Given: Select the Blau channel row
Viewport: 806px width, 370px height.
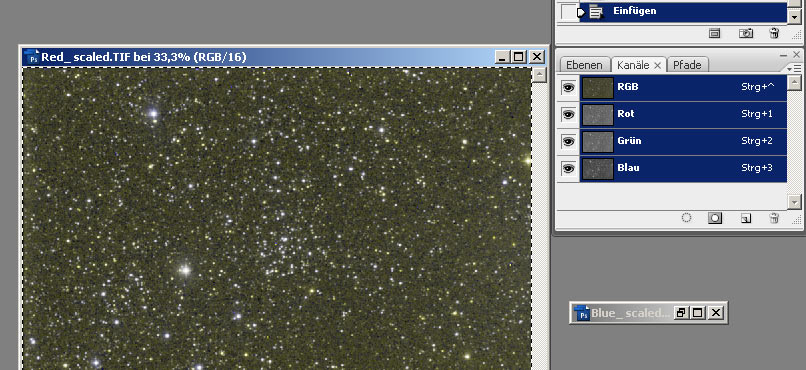Looking at the screenshot, I should 684,169.
